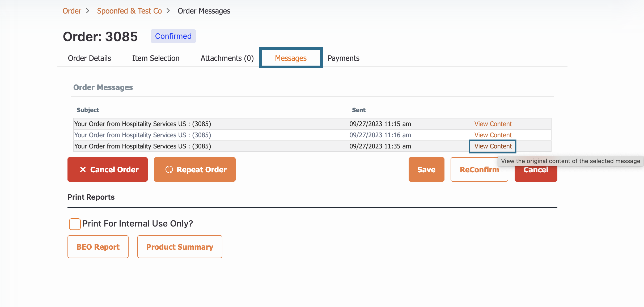Click the Confirmed status badge
Screen dimensions: 644x307
173,36
